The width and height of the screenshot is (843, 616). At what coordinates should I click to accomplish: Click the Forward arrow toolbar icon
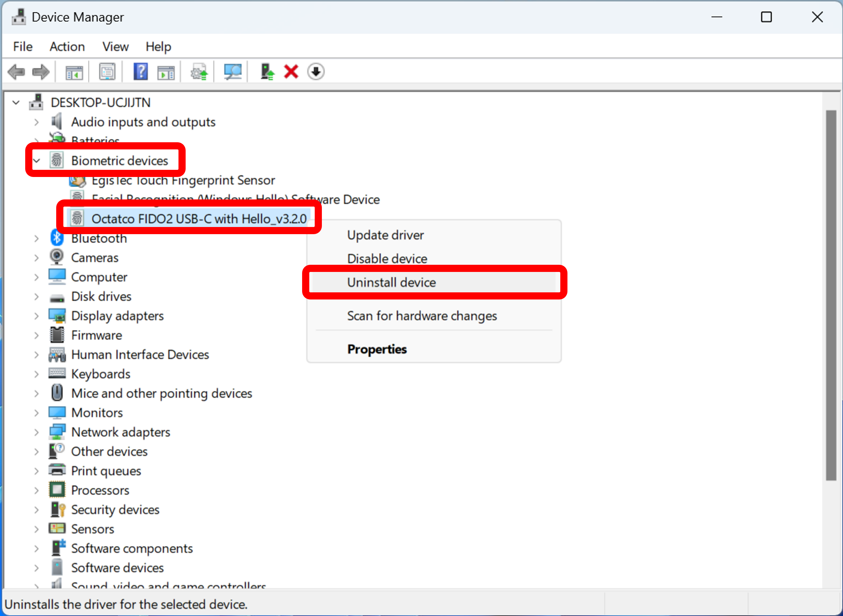pyautogui.click(x=41, y=71)
